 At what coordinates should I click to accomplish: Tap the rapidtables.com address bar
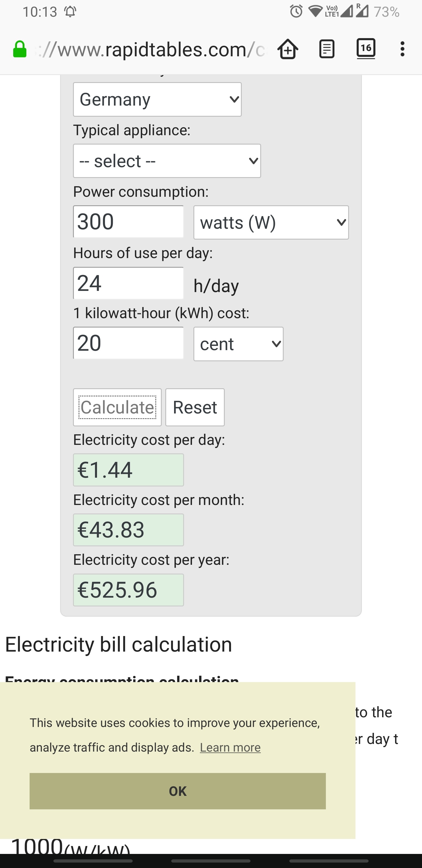tap(152, 49)
